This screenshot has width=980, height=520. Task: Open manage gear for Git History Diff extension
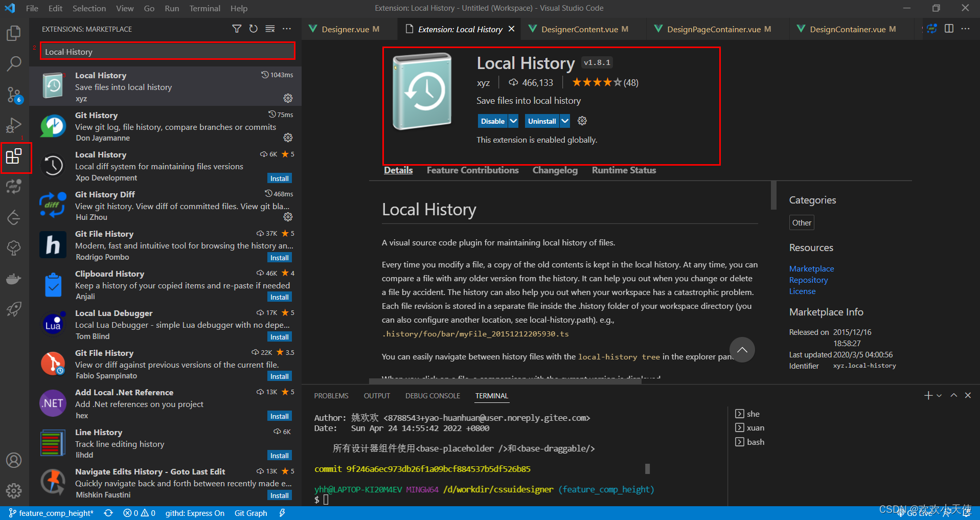tap(288, 217)
